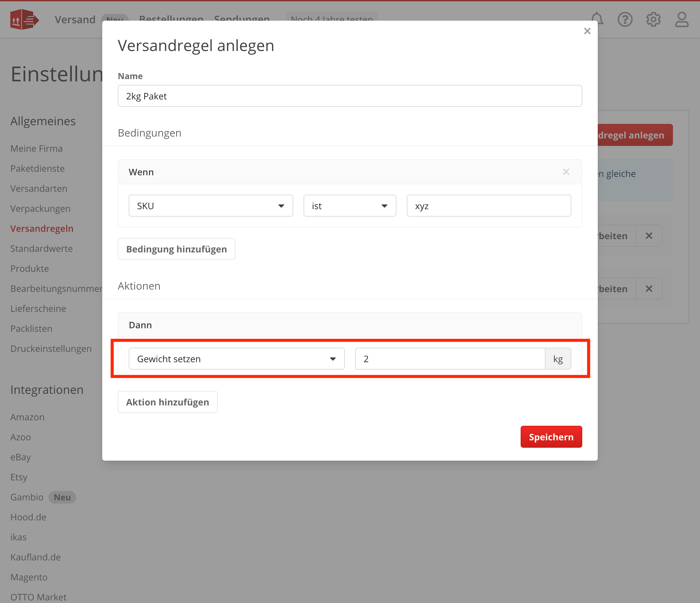Open the Etsy integration
Viewport: 700px width, 603px height.
(19, 477)
